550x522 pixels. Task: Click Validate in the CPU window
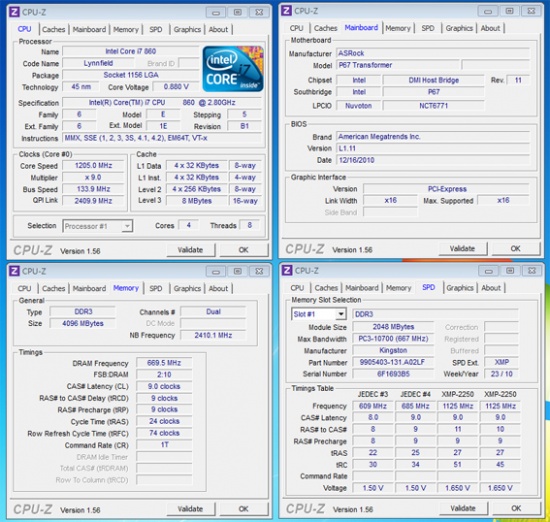pos(190,250)
